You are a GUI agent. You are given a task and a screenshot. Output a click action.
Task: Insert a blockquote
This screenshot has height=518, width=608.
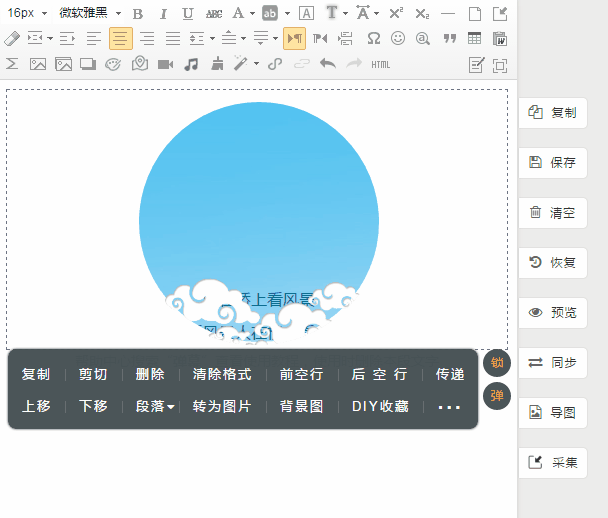click(x=449, y=38)
